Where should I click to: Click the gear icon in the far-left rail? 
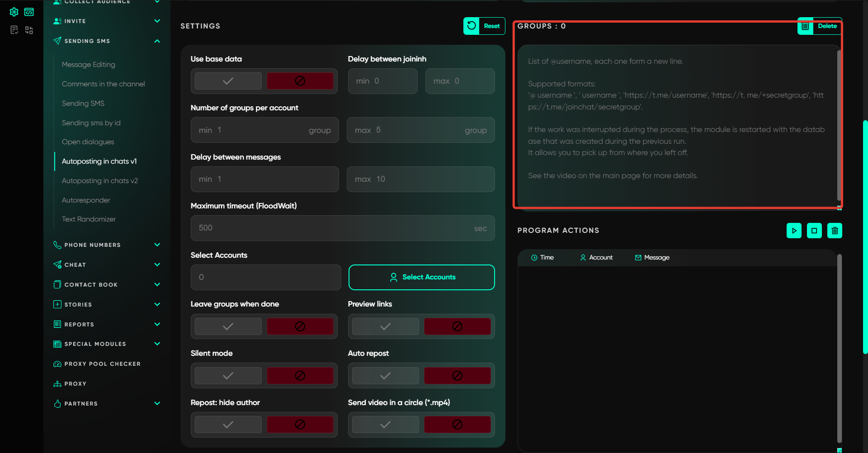coord(14,12)
